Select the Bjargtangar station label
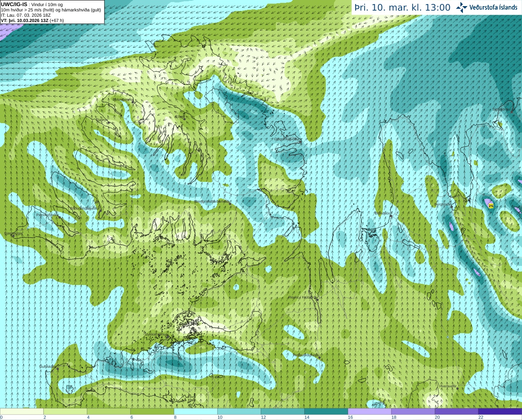This screenshot has width=522, height=420. [x=13, y=233]
